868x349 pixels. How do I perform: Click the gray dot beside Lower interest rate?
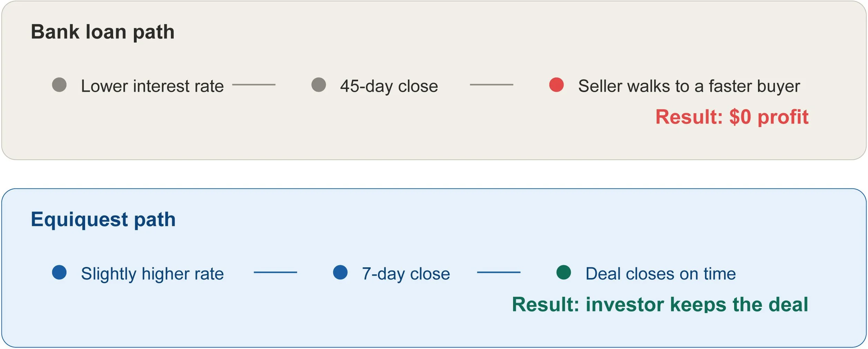(x=59, y=85)
